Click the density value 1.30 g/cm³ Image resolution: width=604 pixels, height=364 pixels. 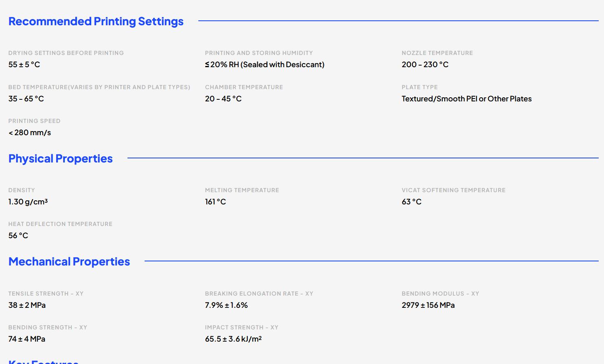(28, 202)
